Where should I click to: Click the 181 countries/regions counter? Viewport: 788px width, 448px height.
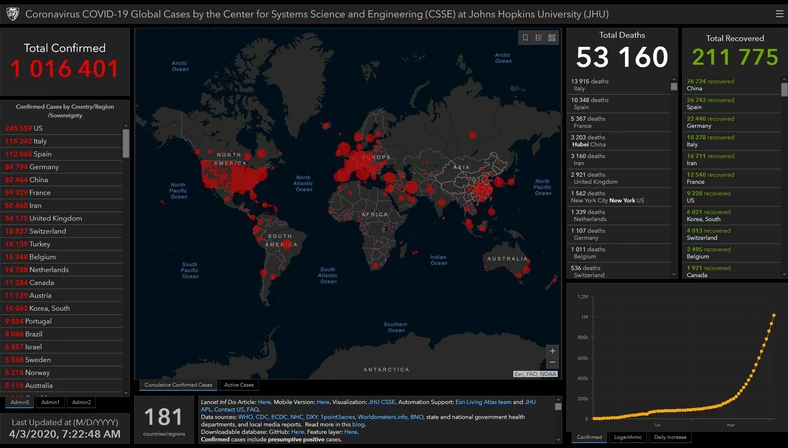164,420
